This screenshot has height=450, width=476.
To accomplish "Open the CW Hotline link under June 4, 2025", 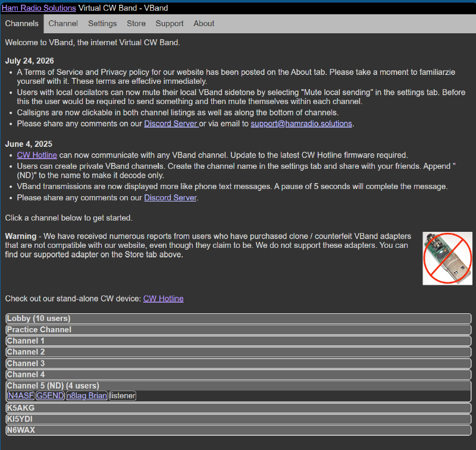I will click(x=37, y=155).
